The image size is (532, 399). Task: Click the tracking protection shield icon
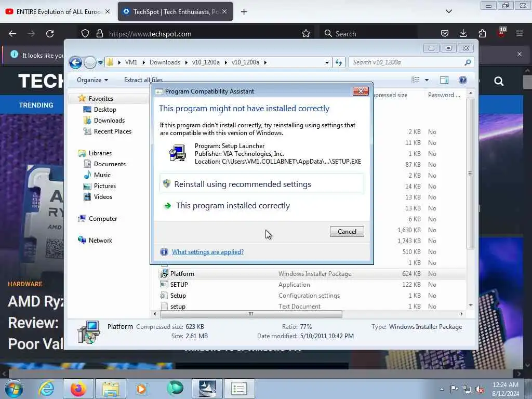[x=85, y=34]
